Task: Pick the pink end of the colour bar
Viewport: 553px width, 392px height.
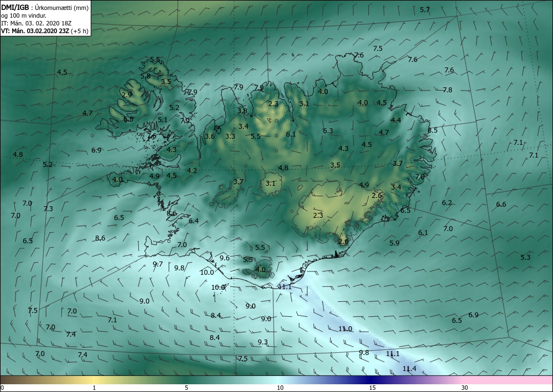Action: click(508, 380)
